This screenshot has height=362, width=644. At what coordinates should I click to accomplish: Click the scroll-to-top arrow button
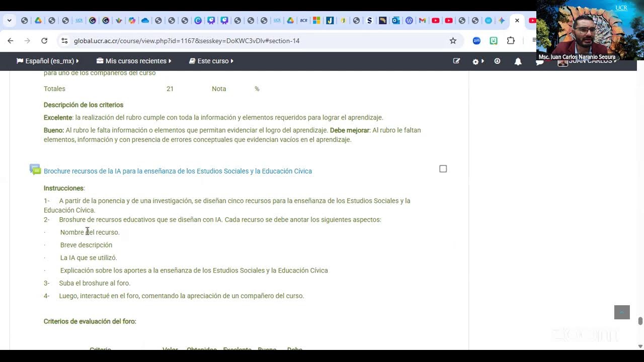point(622,312)
